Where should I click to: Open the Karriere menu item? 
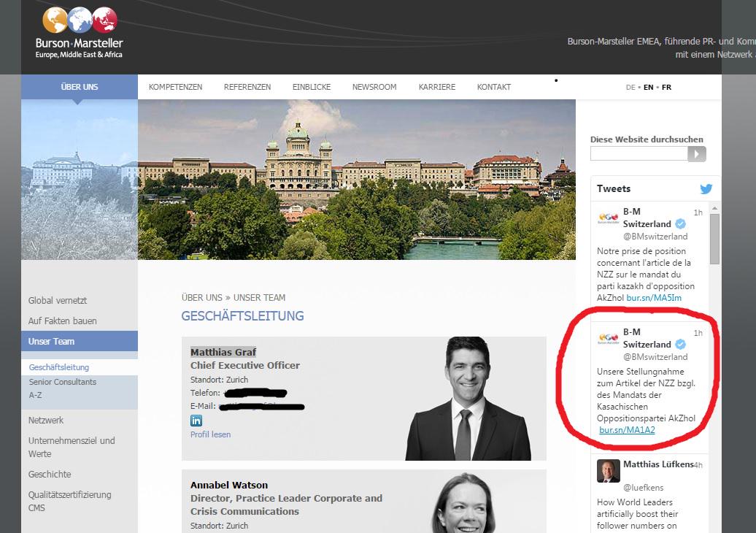437,87
